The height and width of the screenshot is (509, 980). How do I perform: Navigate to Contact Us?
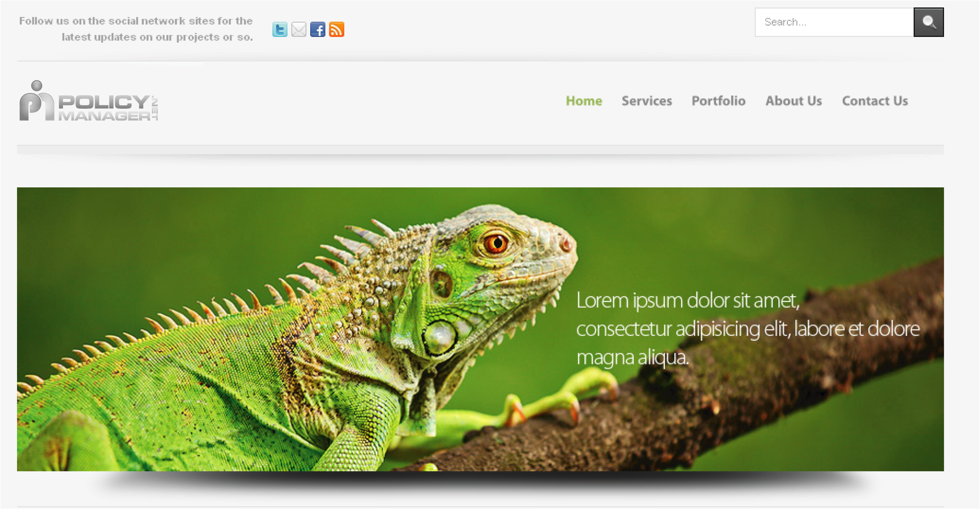pos(875,101)
